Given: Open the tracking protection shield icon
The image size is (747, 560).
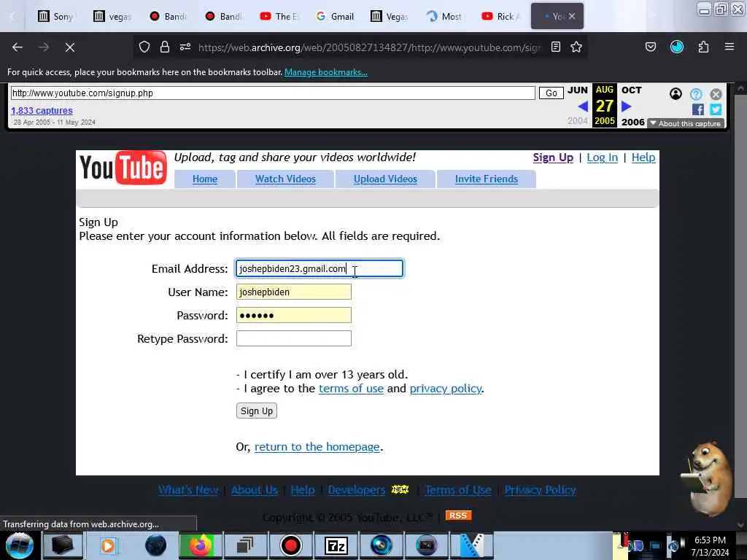Looking at the screenshot, I should pyautogui.click(x=144, y=47).
